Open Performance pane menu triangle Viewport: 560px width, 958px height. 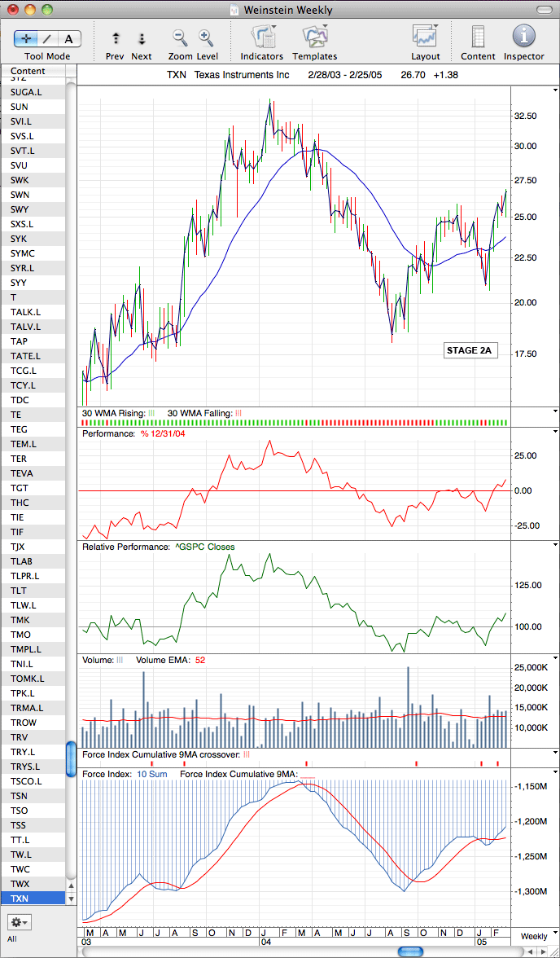click(555, 432)
